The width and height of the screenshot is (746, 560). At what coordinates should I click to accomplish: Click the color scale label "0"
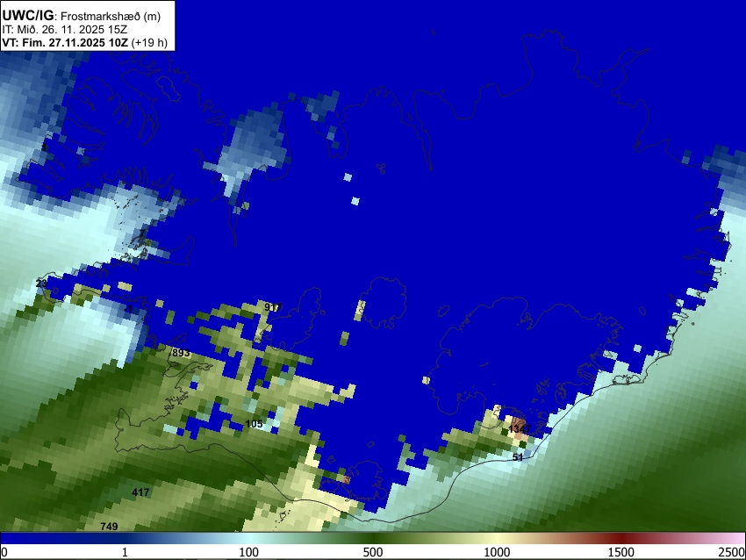[4, 552]
